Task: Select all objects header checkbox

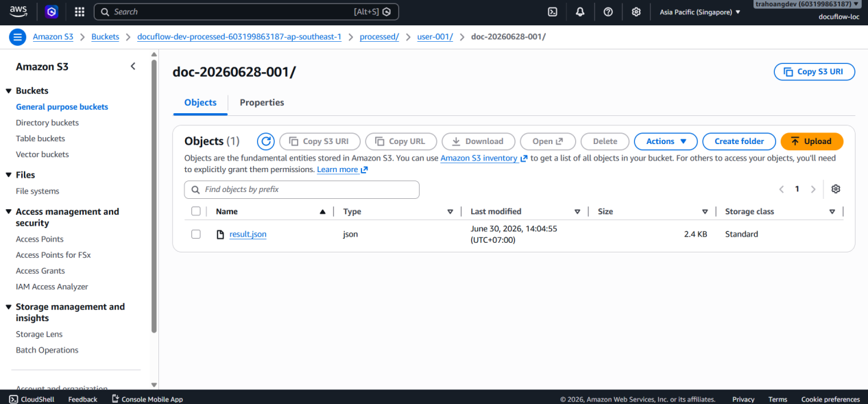Action: tap(196, 211)
